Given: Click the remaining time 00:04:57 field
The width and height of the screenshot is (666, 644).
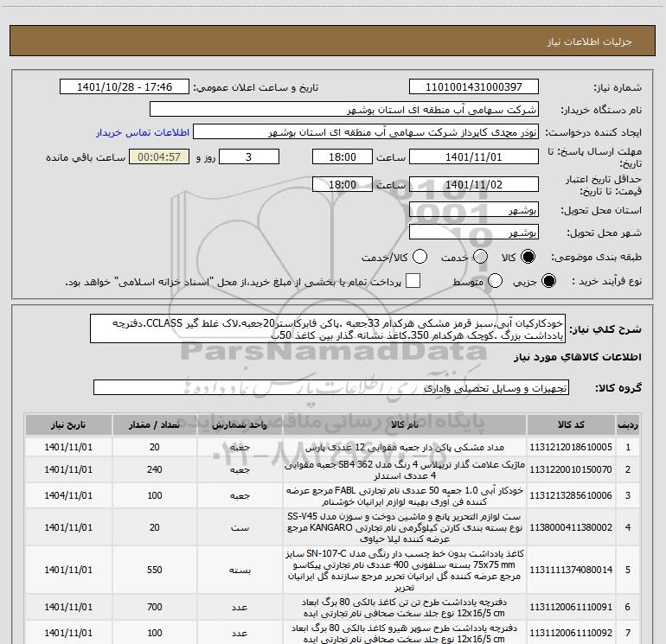Looking at the screenshot, I should tap(159, 156).
